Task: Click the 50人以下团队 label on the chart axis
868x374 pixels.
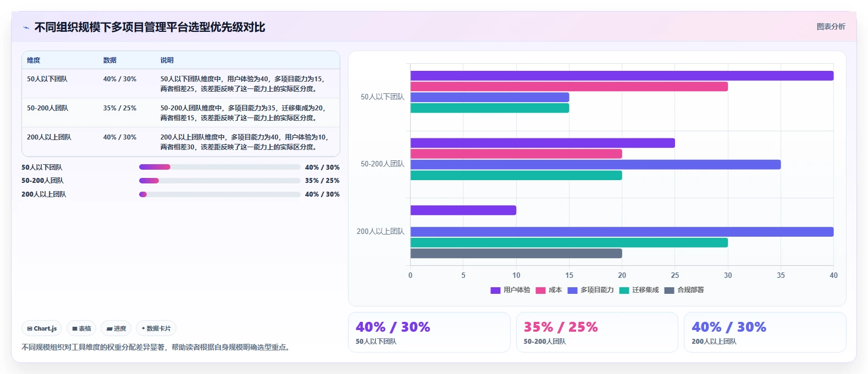Action: point(382,97)
